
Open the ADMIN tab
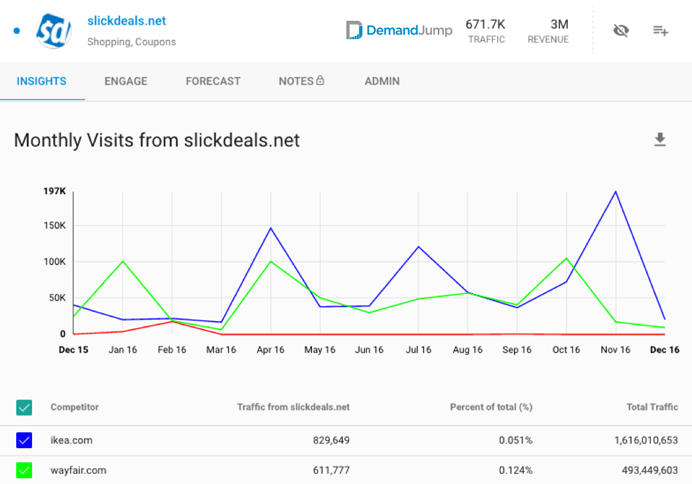pyautogui.click(x=382, y=81)
